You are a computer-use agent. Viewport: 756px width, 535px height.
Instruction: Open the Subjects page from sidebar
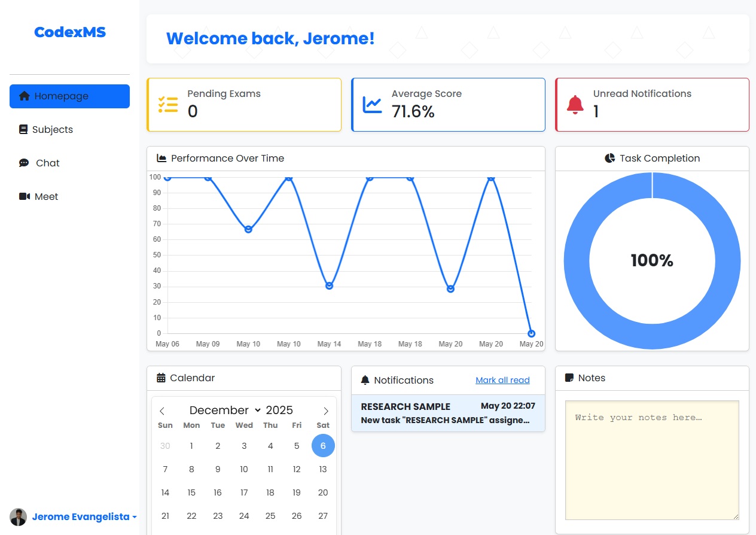click(x=52, y=130)
